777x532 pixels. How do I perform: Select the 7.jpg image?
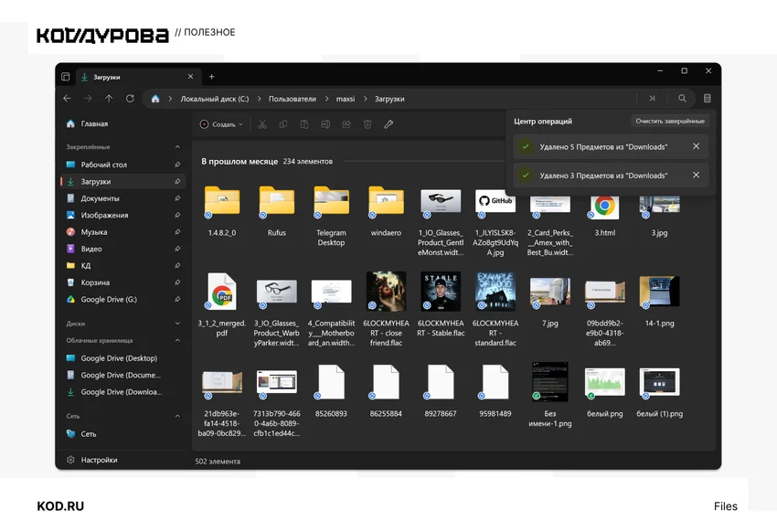pos(550,301)
